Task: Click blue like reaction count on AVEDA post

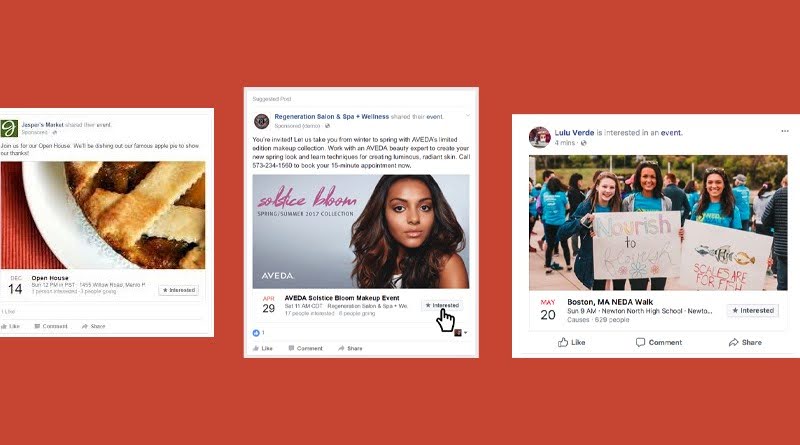Action: (259, 333)
